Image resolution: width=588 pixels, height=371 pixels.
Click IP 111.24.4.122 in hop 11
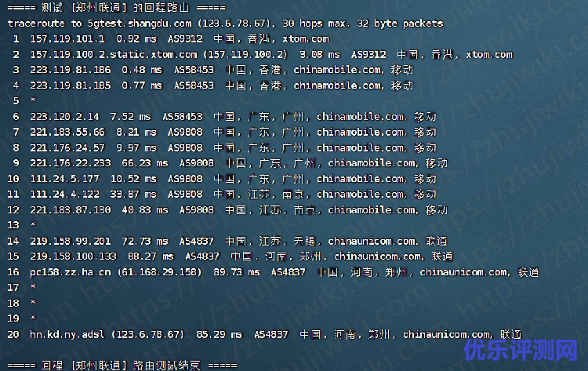click(x=65, y=195)
